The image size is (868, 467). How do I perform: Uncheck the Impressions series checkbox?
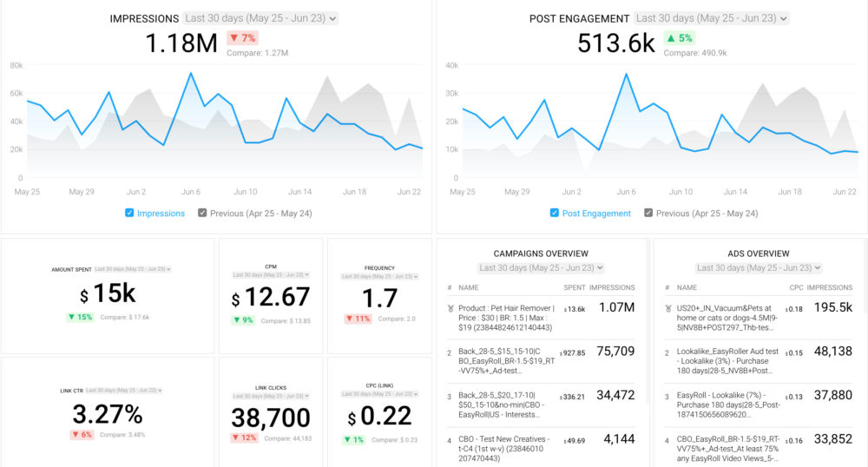(x=130, y=213)
